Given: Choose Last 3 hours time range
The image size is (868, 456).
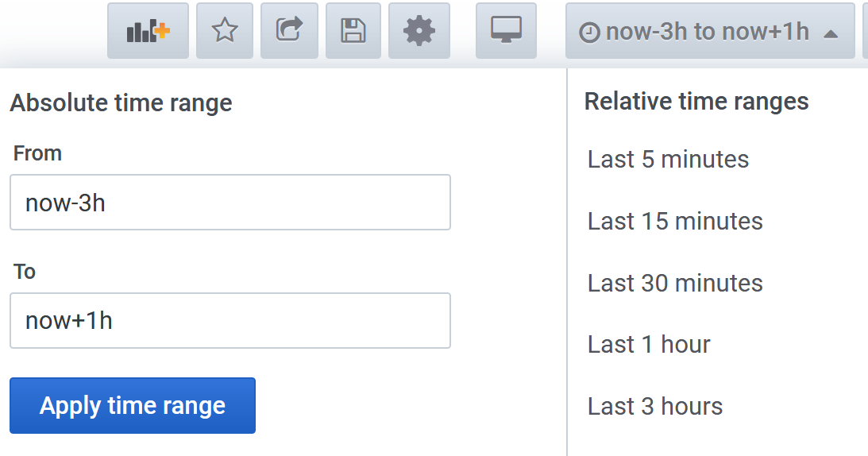Looking at the screenshot, I should (655, 407).
